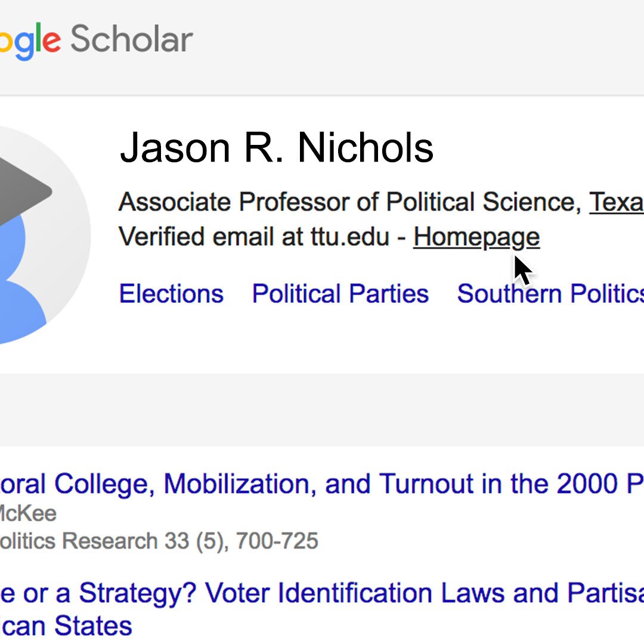Open the Strategy? Voter Identification Laws article
This screenshot has height=644, width=644.
tap(322, 593)
